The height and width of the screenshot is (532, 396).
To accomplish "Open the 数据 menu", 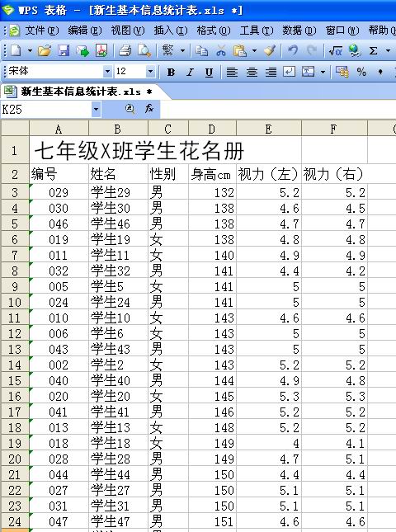I will [x=299, y=31].
